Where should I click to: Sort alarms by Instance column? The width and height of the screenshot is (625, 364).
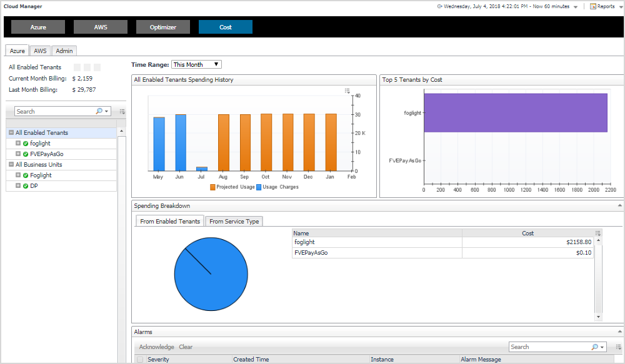coord(414,359)
